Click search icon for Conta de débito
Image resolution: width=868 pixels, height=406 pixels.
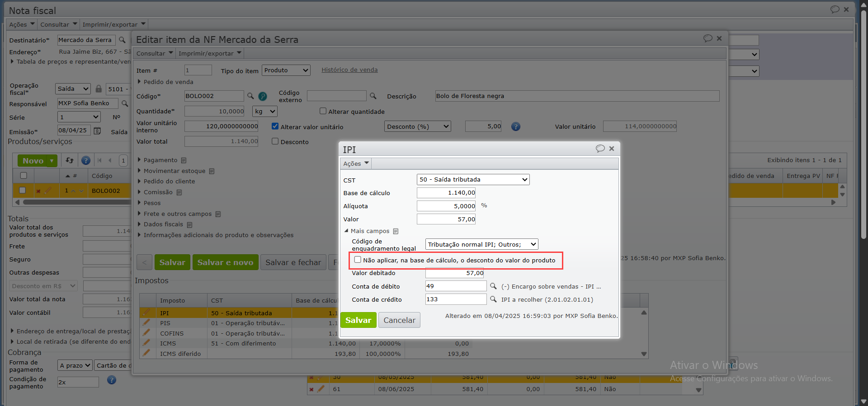[493, 286]
